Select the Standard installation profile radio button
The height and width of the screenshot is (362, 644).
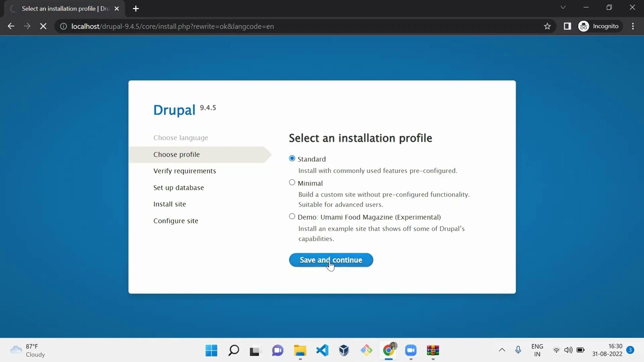pyautogui.click(x=292, y=158)
